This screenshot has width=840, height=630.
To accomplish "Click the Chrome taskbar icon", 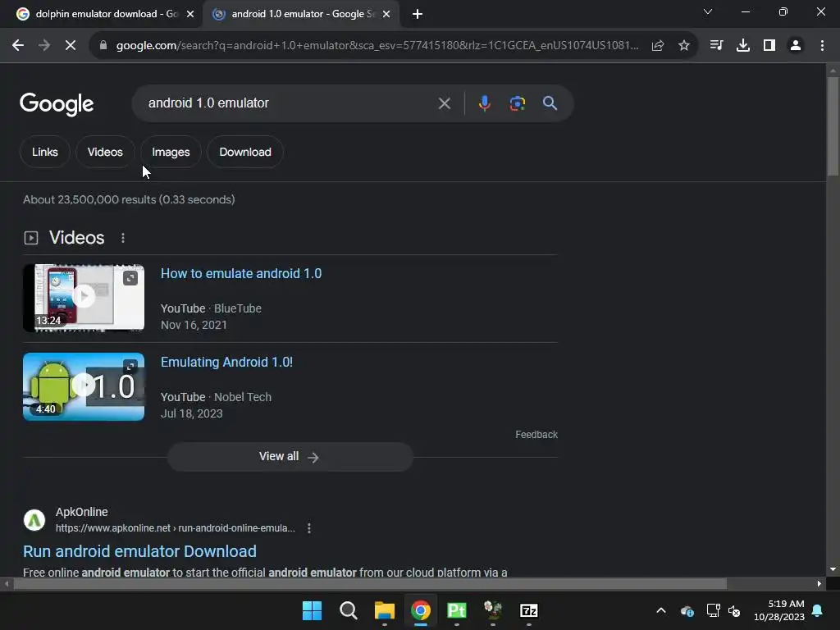I will [421, 610].
